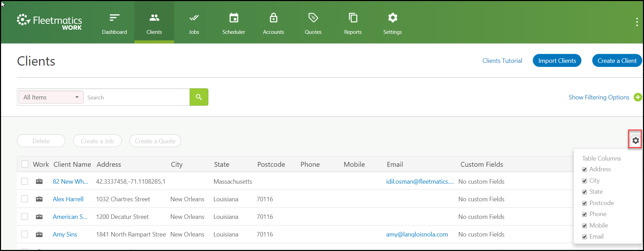Select the American S... row checkbox

pos(25,216)
